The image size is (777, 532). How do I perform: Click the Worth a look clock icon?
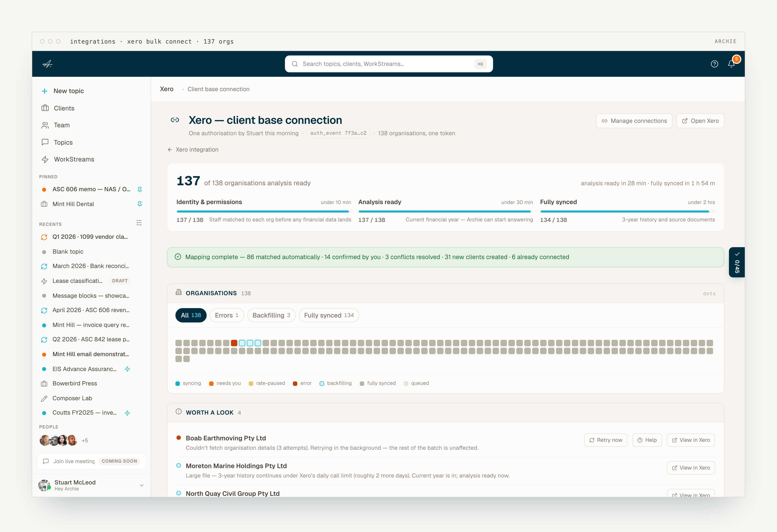pos(179,412)
